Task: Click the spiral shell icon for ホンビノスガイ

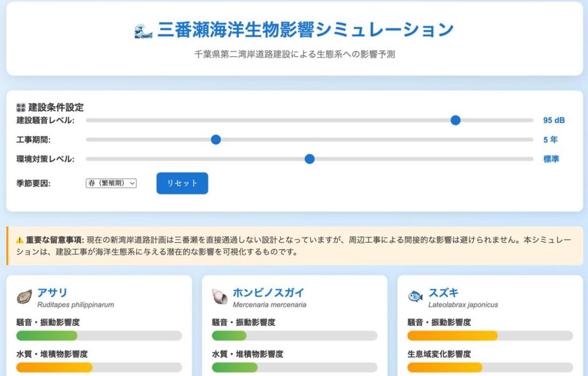Action: (220, 297)
